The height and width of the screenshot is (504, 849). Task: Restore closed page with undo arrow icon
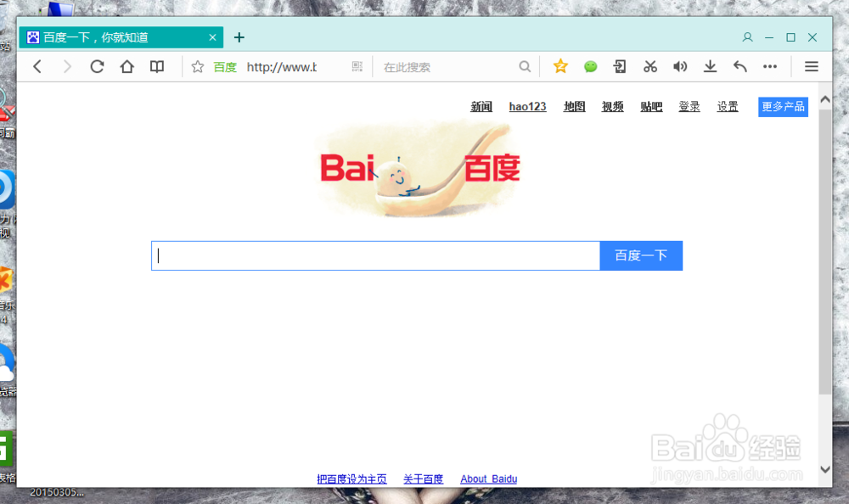(739, 66)
